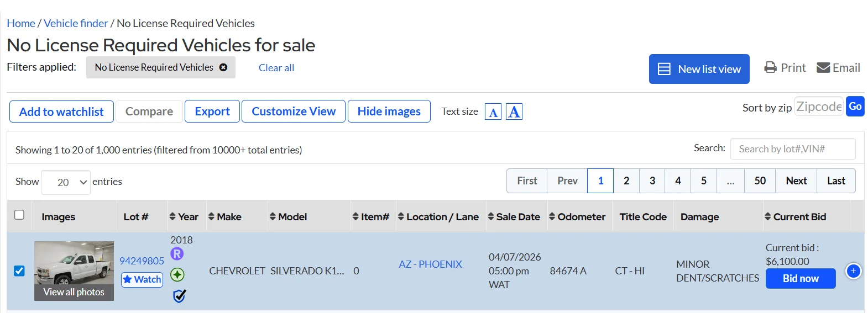The height and width of the screenshot is (313, 868).
Task: Sort by Odometer column
Action: [x=552, y=217]
